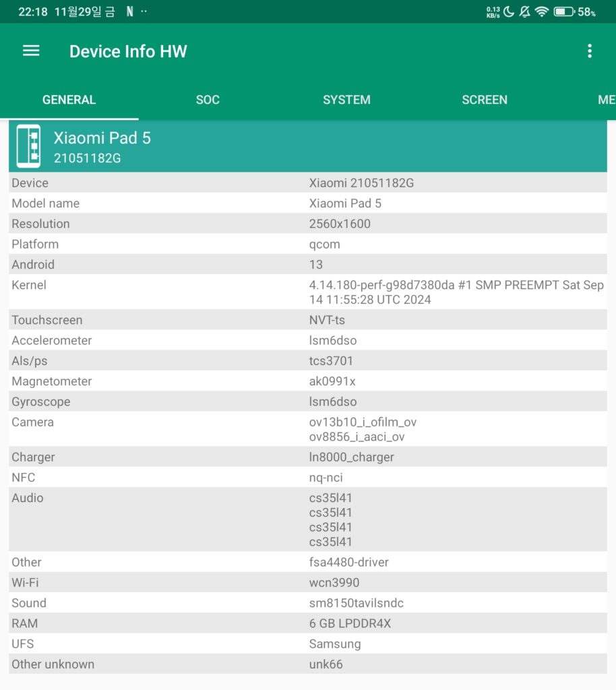Select the Accelerometer row label
Screen dimensions: 616x690
(x=51, y=340)
